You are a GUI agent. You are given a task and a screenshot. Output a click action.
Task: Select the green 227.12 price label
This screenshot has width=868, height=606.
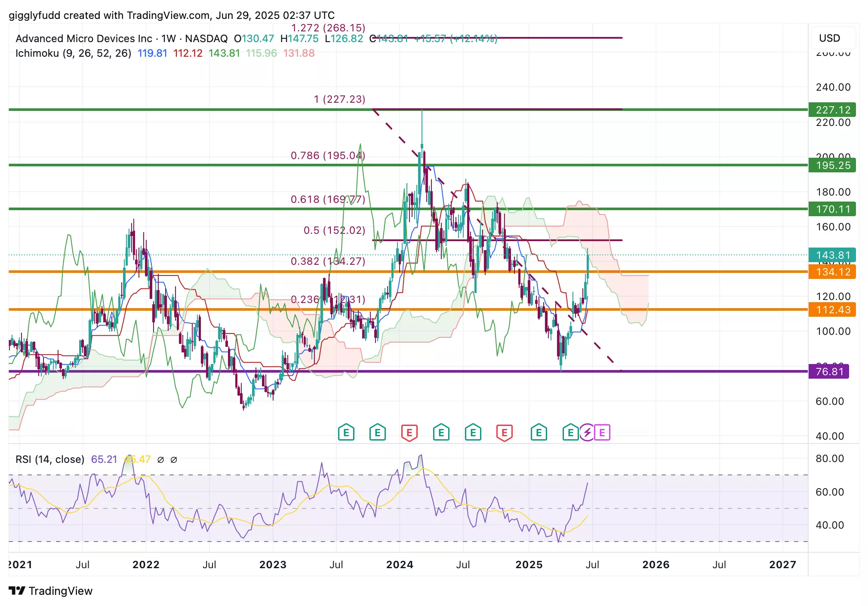tap(832, 110)
